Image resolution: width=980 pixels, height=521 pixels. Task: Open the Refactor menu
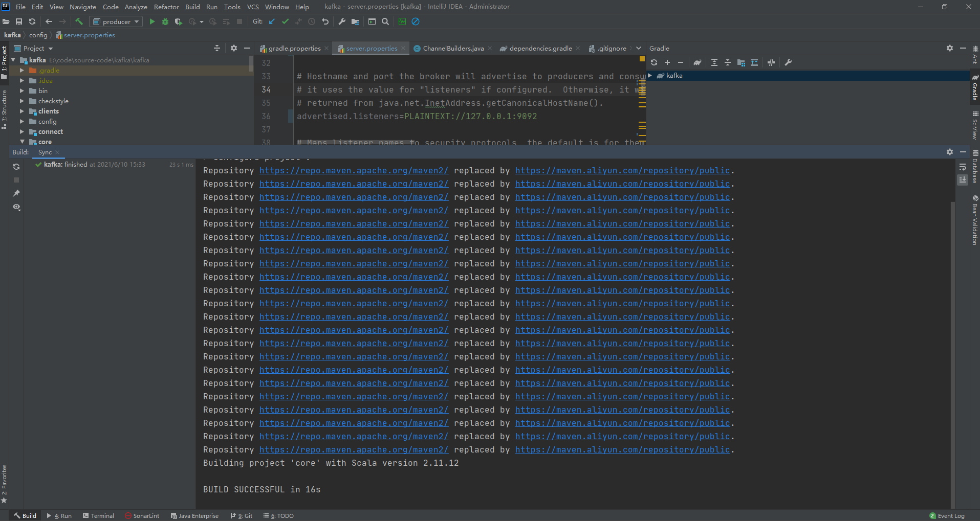tap(166, 7)
